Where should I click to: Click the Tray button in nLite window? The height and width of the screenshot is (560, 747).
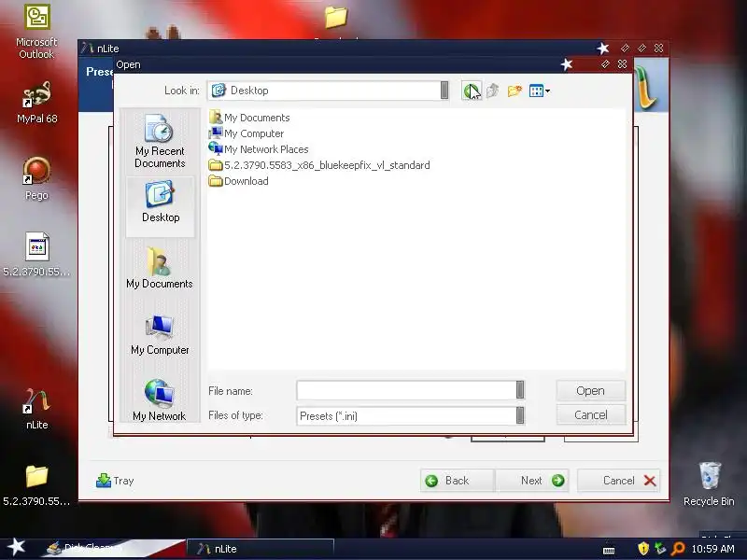point(115,481)
